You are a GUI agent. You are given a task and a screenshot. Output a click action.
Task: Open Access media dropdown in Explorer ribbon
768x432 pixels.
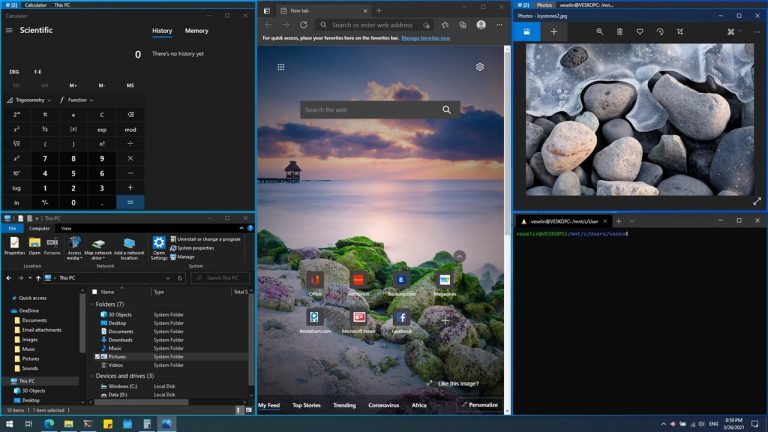click(74, 249)
